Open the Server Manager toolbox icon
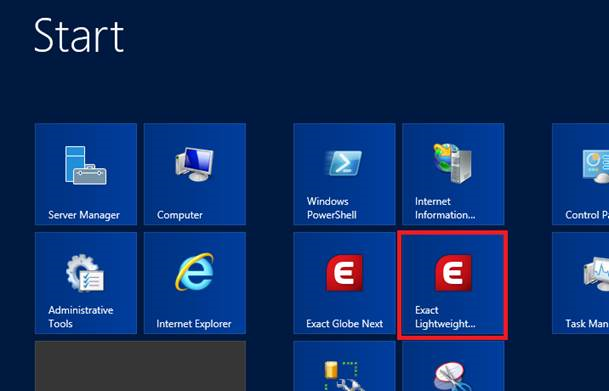Viewport: 609px width, 391px height. (86, 165)
